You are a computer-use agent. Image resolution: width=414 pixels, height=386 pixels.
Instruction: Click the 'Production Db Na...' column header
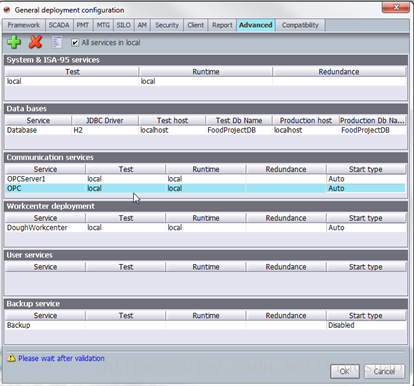click(372, 120)
